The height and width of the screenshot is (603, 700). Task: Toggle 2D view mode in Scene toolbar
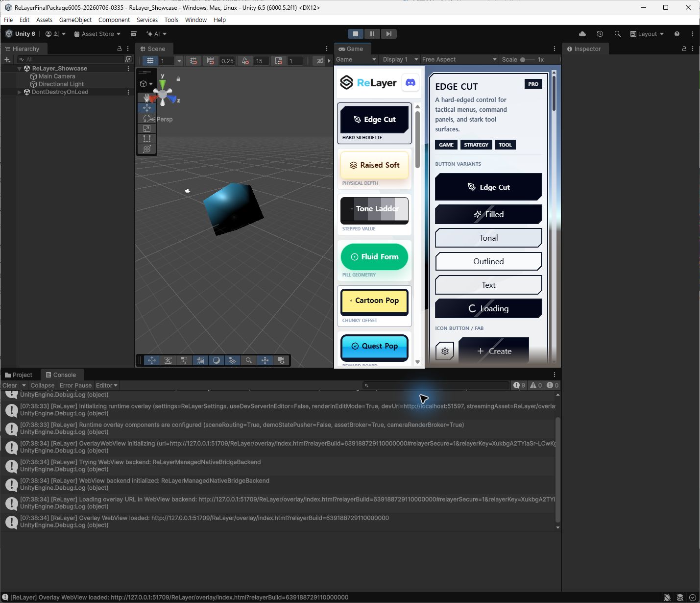(x=320, y=61)
